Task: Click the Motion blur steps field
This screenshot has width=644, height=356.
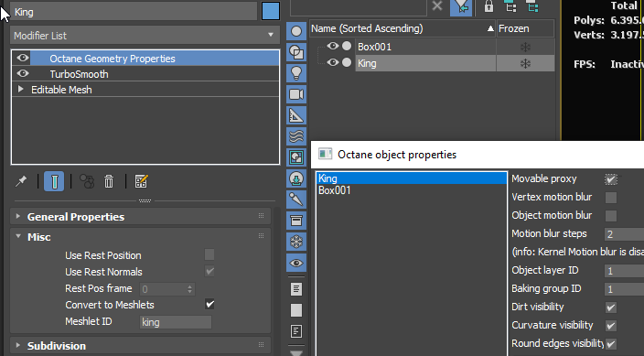Action: pyautogui.click(x=624, y=234)
